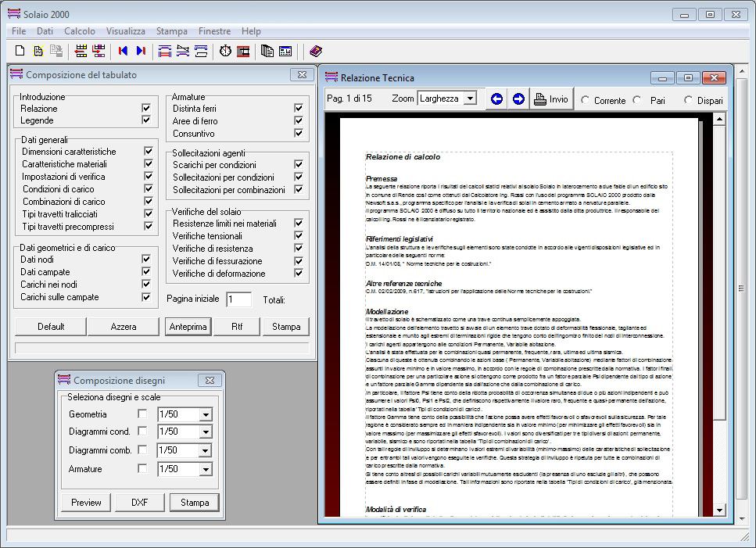
Task: Click the Rtf export button
Action: point(237,326)
